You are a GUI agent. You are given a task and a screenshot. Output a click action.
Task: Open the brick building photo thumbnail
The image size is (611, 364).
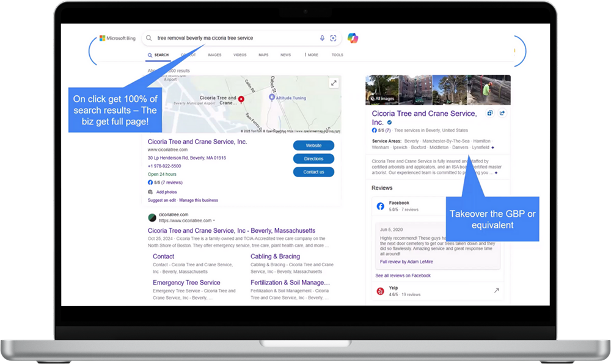click(415, 90)
